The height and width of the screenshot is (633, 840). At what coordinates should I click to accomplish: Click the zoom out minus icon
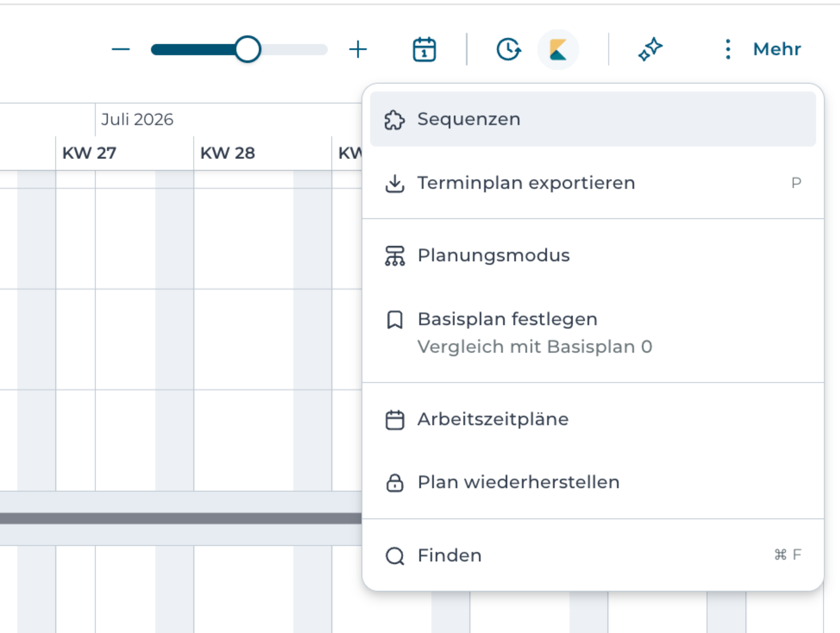(121, 49)
